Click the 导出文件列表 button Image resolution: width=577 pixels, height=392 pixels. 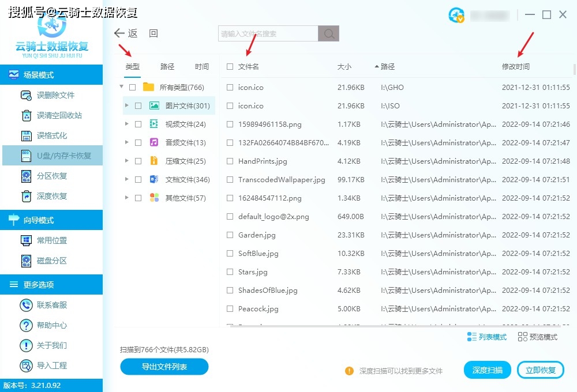click(164, 367)
